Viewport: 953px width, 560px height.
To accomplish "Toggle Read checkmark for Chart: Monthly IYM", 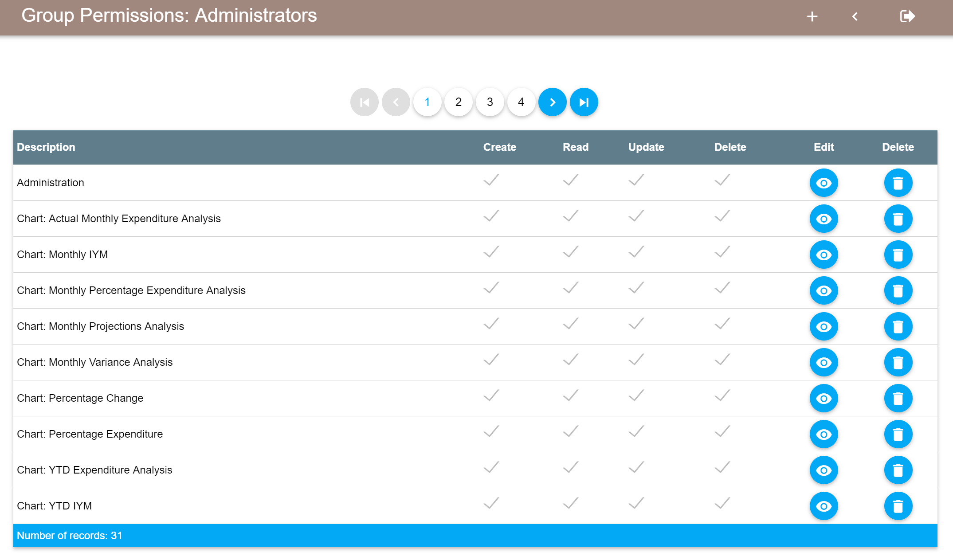I will click(x=571, y=252).
